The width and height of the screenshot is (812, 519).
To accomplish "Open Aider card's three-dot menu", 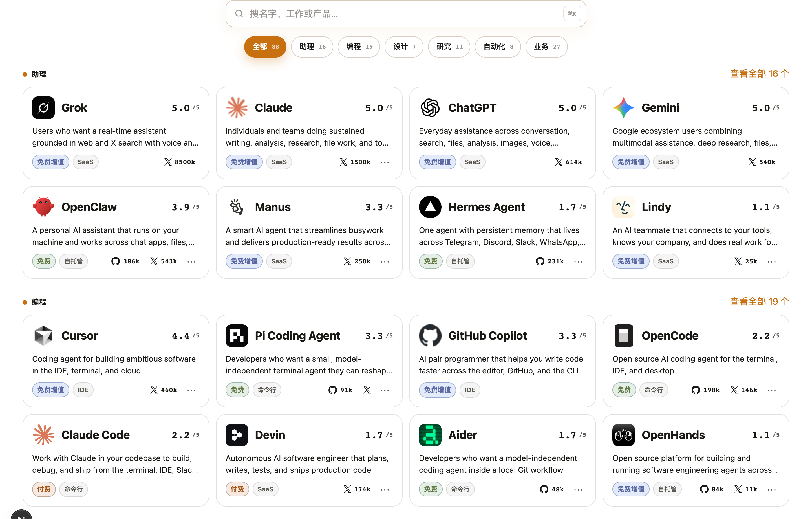I will pyautogui.click(x=578, y=489).
